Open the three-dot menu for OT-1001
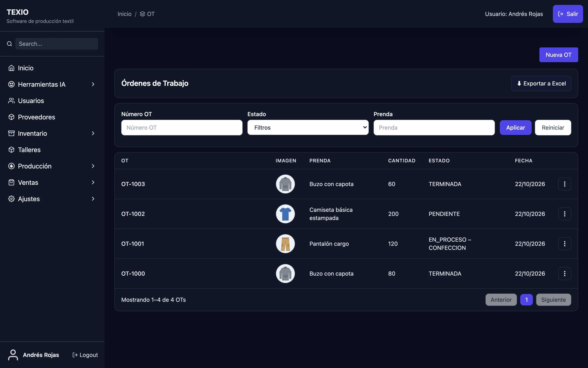This screenshot has width=588, height=368. [565, 244]
